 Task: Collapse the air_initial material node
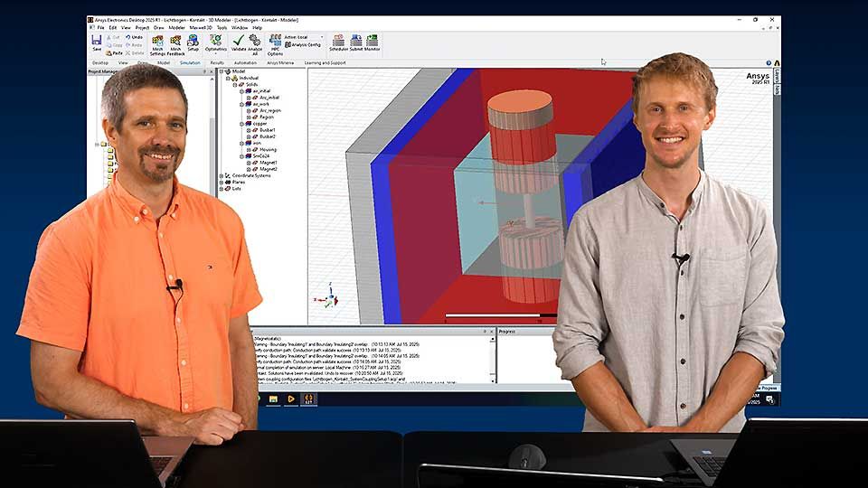click(x=242, y=90)
